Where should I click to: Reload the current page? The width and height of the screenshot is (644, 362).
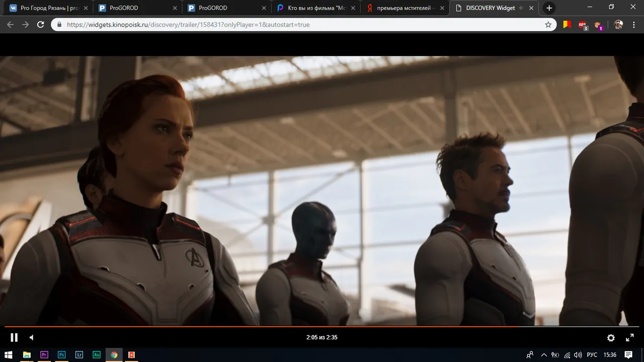click(41, 25)
